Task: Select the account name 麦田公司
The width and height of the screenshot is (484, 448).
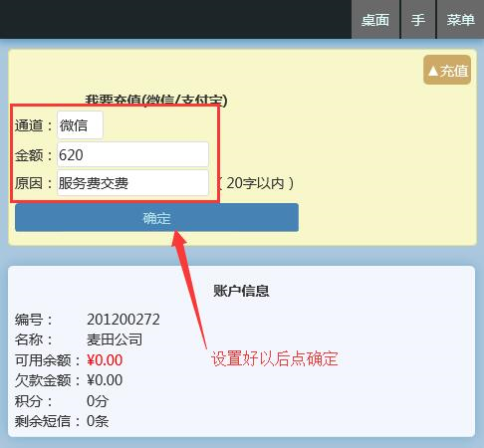Action: tap(115, 339)
